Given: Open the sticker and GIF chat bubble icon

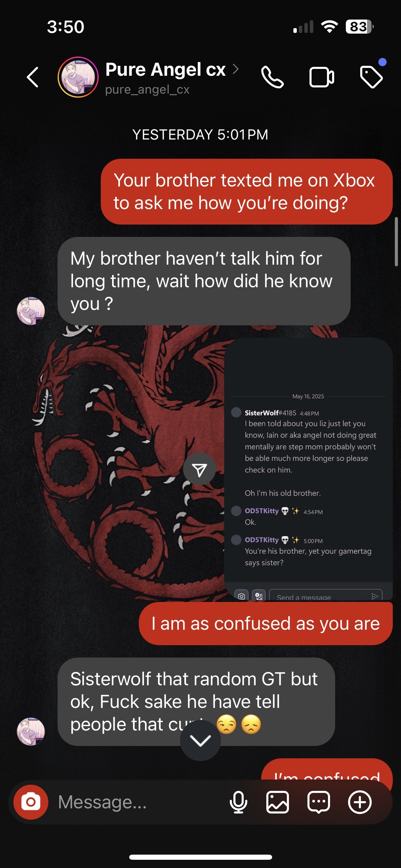Looking at the screenshot, I should (319, 802).
